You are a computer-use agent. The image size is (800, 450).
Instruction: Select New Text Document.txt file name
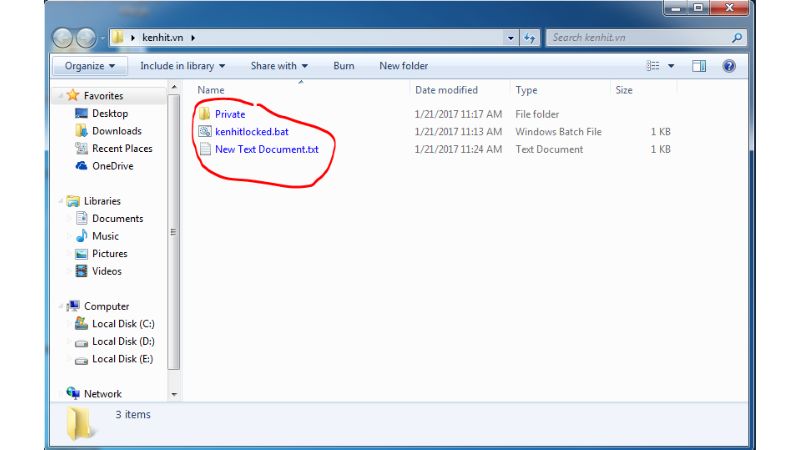[x=267, y=149]
